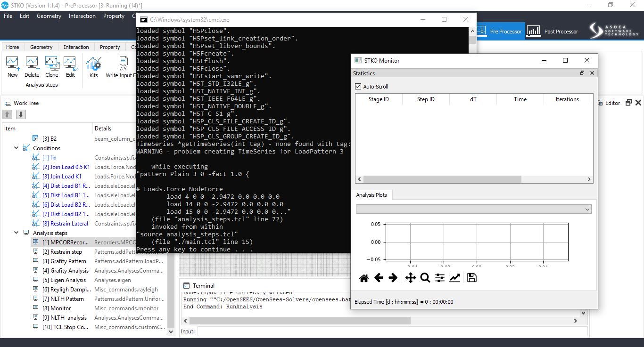
Task: Select the Property ribbon tab
Action: (x=110, y=47)
